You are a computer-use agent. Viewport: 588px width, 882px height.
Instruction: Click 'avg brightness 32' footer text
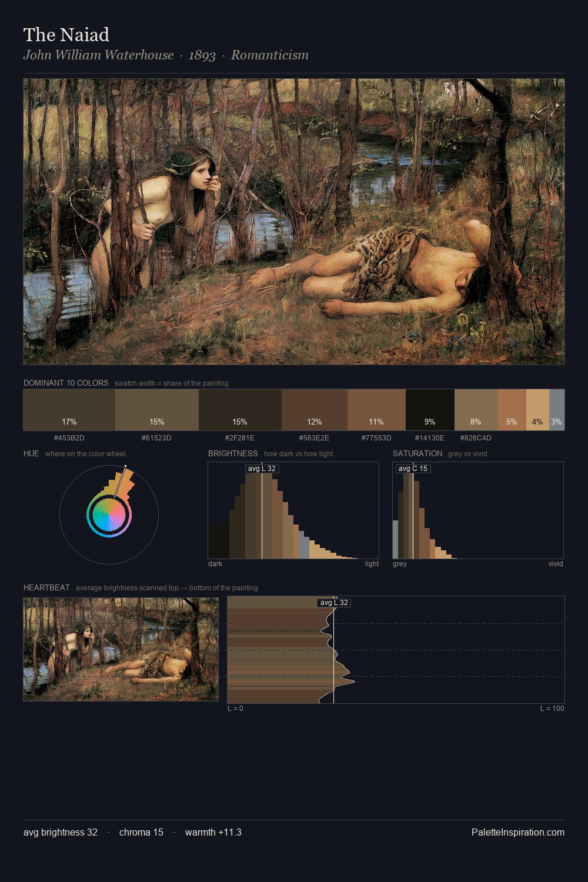click(61, 832)
